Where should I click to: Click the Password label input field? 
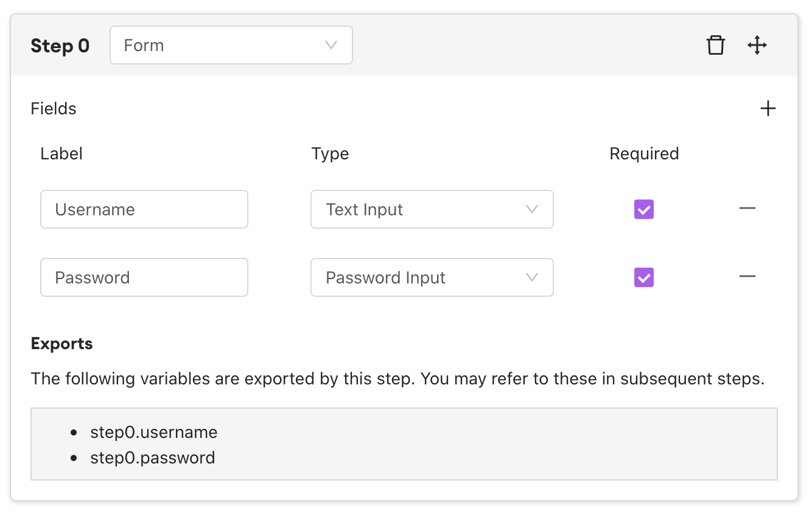pyautogui.click(x=144, y=278)
